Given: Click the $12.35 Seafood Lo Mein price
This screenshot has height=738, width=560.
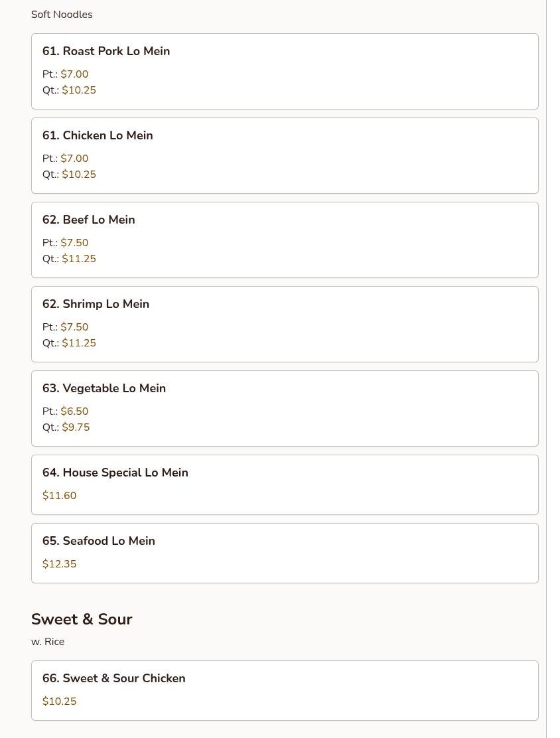Looking at the screenshot, I should 59,564.
